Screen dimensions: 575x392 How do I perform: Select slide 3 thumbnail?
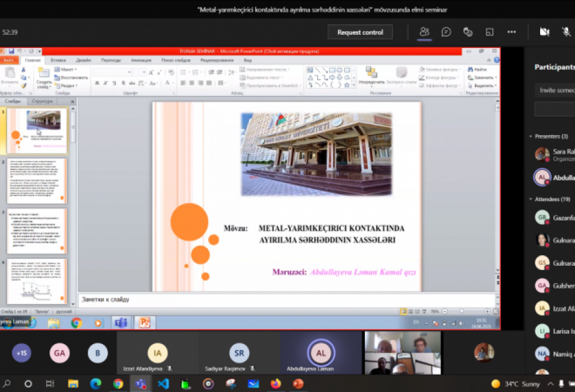click(x=37, y=231)
